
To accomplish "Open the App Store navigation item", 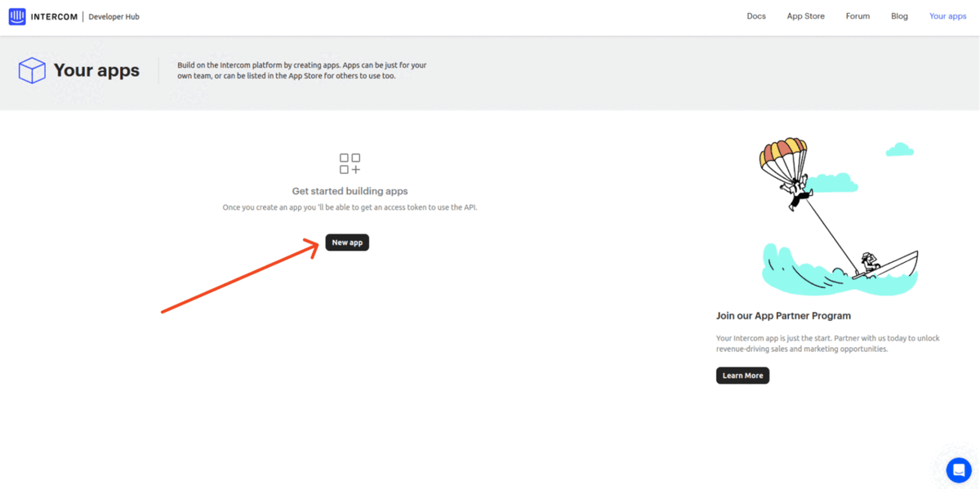I will click(805, 16).
